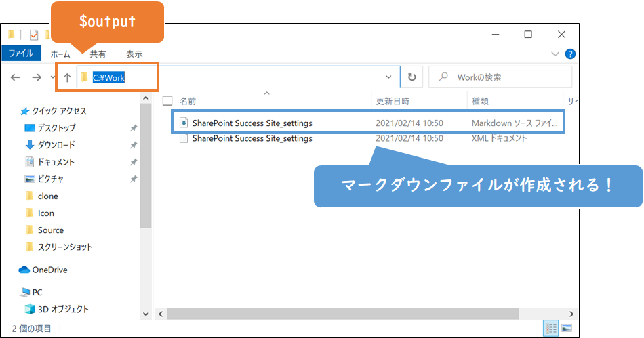Unpin ピクチャ using its pin icon

134,179
